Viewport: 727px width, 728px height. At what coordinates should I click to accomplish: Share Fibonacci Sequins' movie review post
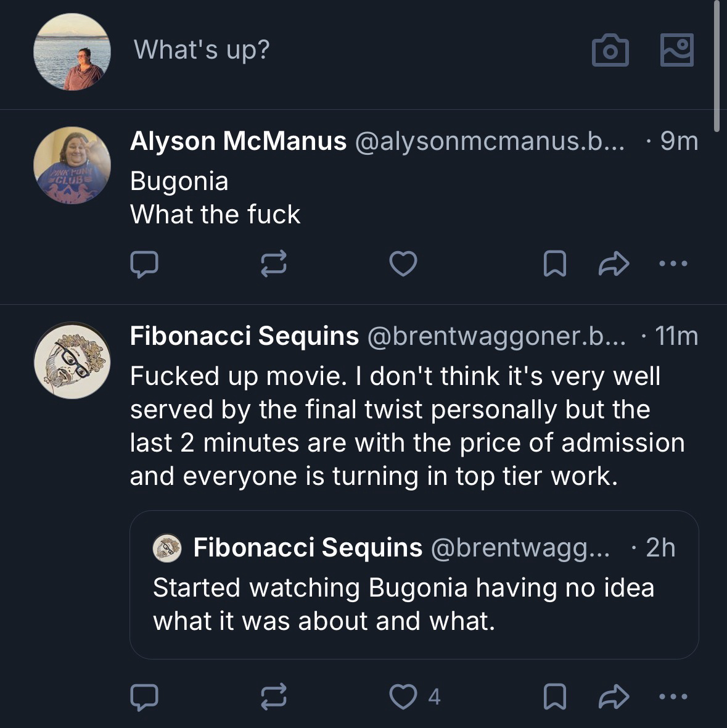[x=614, y=697]
